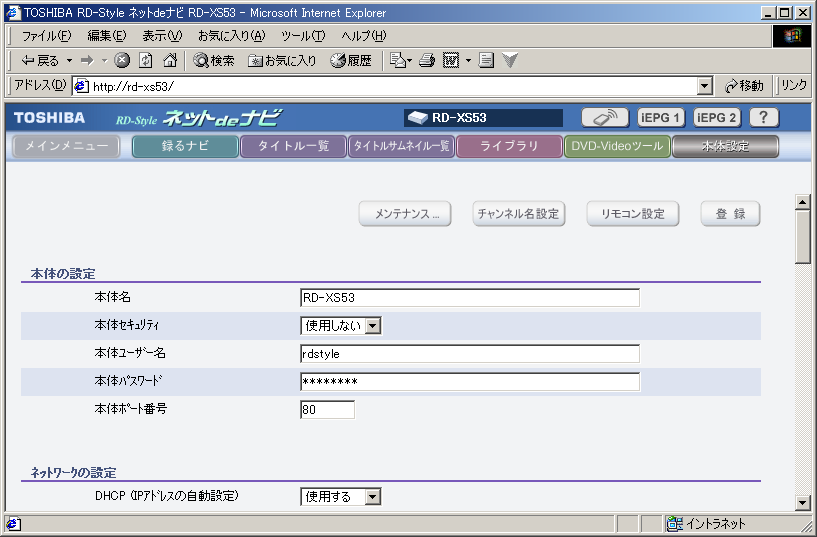Open the 本体セキュリティ dropdown

click(373, 326)
